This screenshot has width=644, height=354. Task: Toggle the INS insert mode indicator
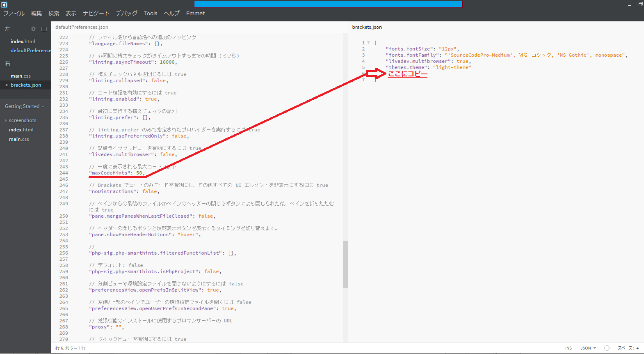click(x=569, y=348)
